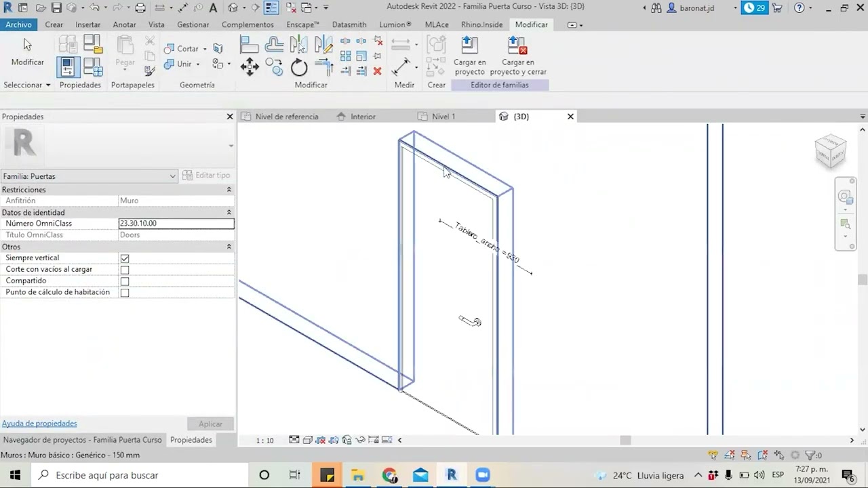Open the view tabs list dropdown arrow
This screenshot has width=868, height=488.
pyautogui.click(x=863, y=117)
